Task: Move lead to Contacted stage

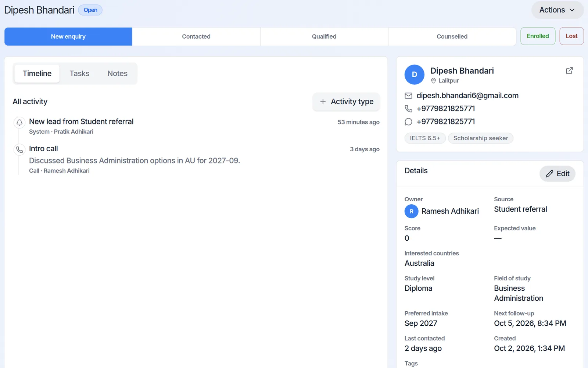Action: [x=196, y=36]
